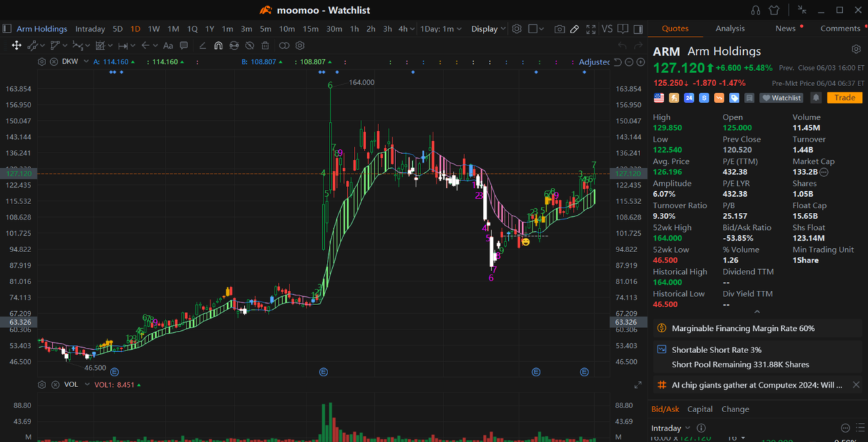
Task: Select the 5D timeframe
Action: point(118,29)
